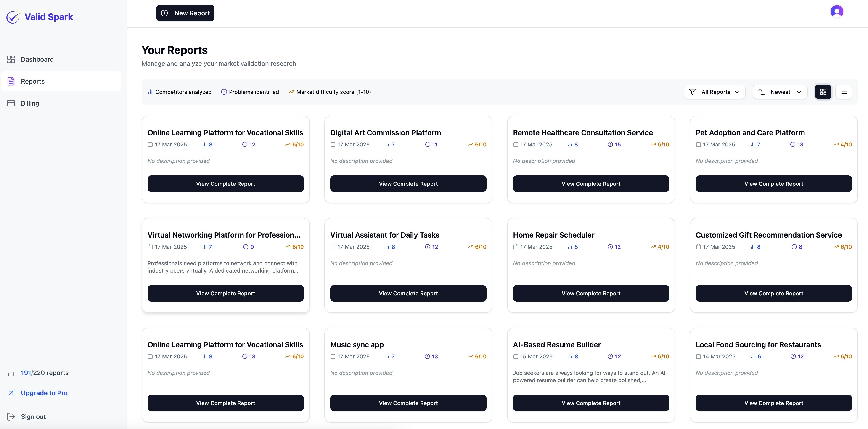Click the Dashboard grid icon in sidebar
868x429 pixels.
(x=11, y=59)
